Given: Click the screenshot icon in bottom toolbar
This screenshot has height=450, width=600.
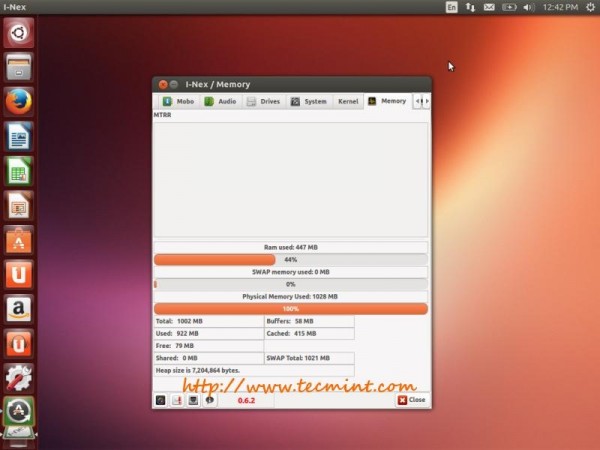Looking at the screenshot, I should (x=161, y=399).
